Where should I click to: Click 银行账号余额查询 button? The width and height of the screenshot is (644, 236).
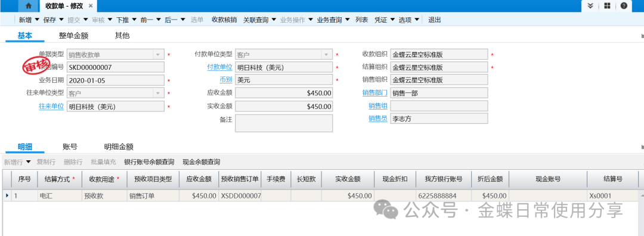[149, 162]
